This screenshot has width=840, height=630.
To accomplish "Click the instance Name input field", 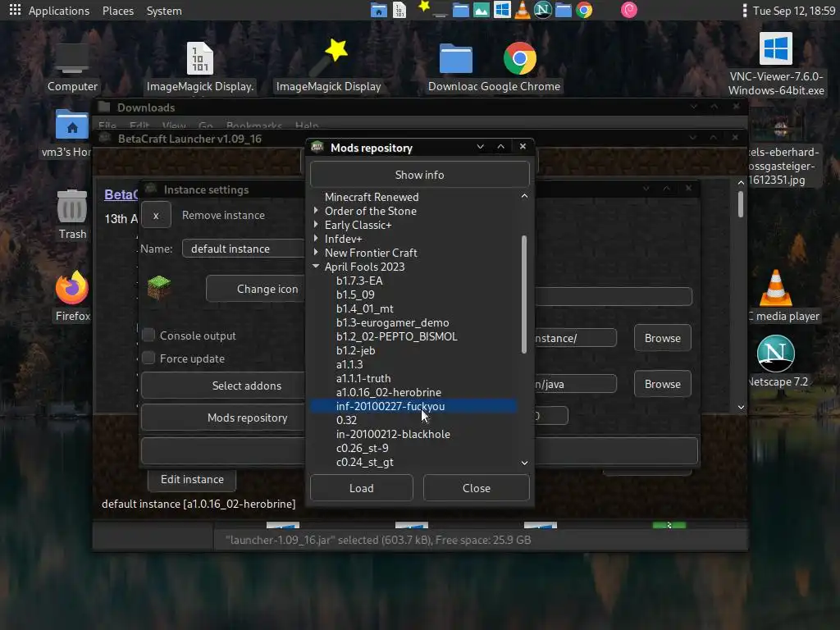I will (244, 249).
